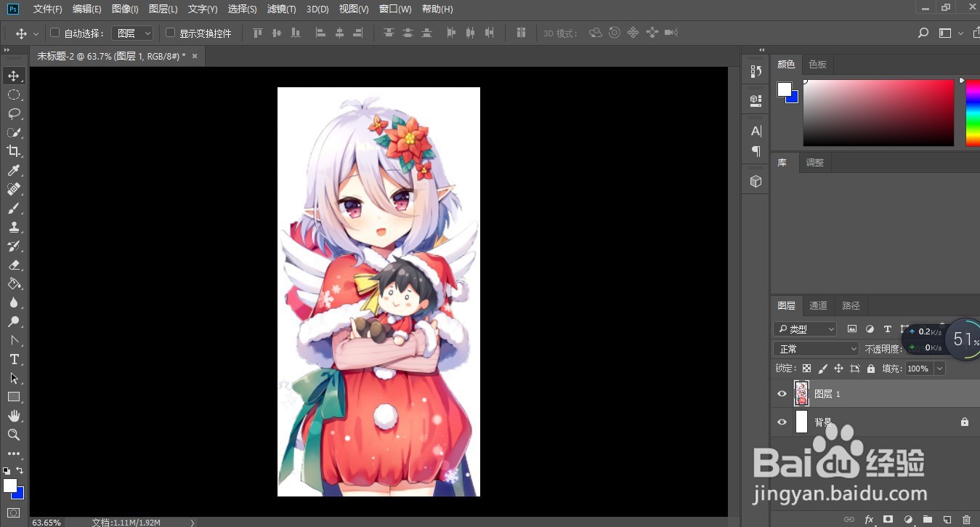Select the Zoom tool
This screenshot has height=527, width=980.
pos(14,435)
